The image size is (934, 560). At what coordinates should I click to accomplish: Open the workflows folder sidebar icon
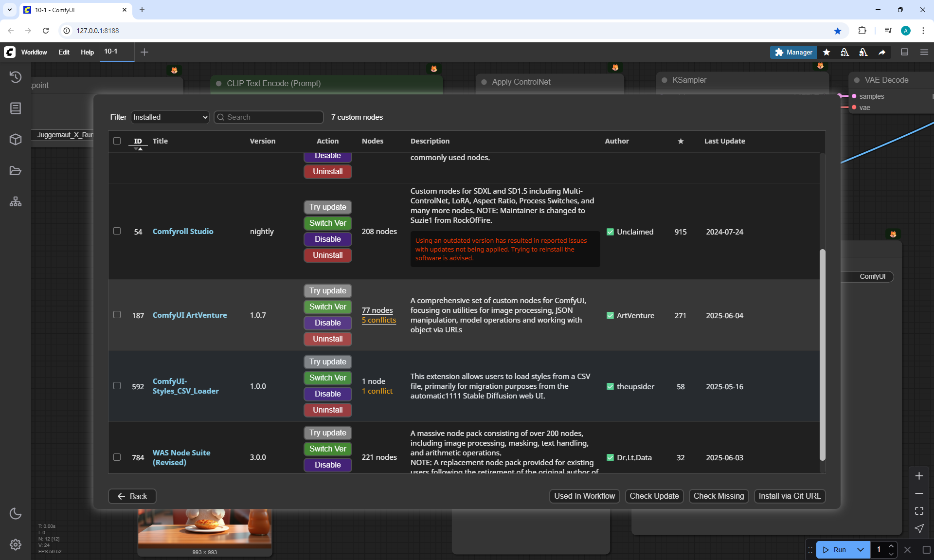pos(16,171)
